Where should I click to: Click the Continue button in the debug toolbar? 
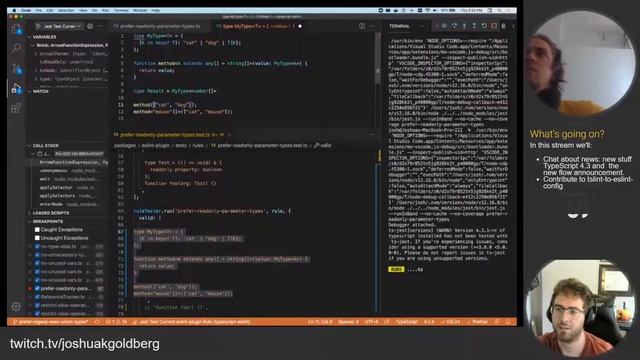(444, 26)
